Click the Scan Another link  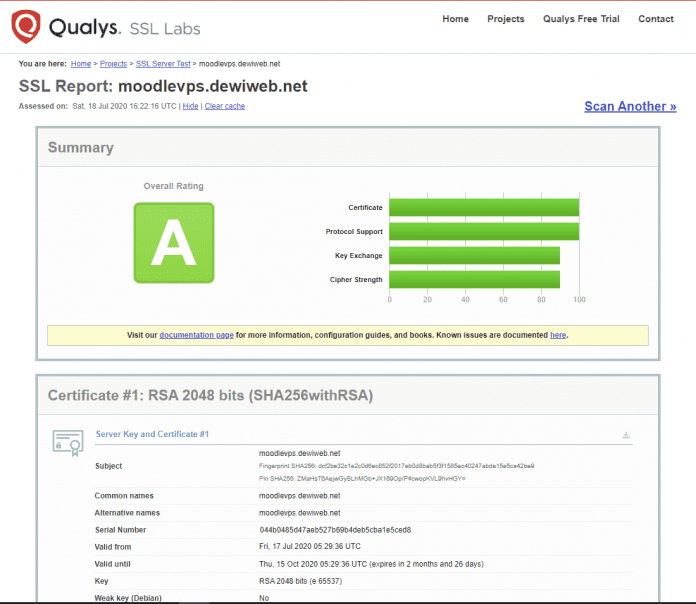tap(630, 107)
